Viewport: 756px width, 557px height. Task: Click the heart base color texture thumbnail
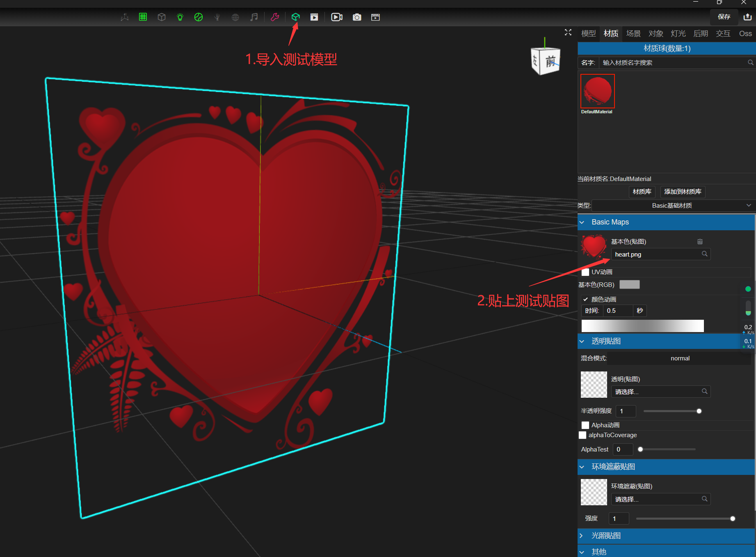594,246
